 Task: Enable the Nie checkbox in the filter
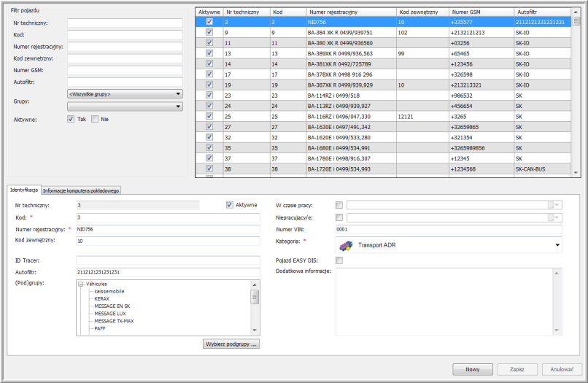pos(95,119)
